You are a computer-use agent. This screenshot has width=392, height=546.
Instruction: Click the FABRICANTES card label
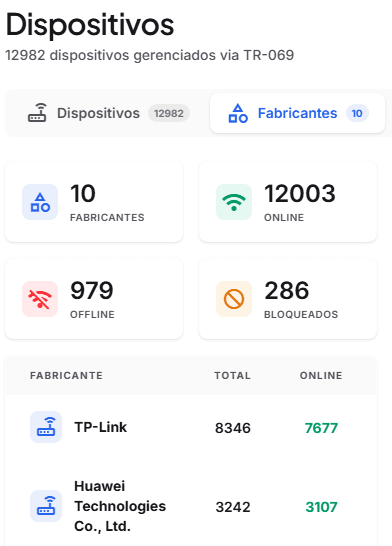point(107,217)
